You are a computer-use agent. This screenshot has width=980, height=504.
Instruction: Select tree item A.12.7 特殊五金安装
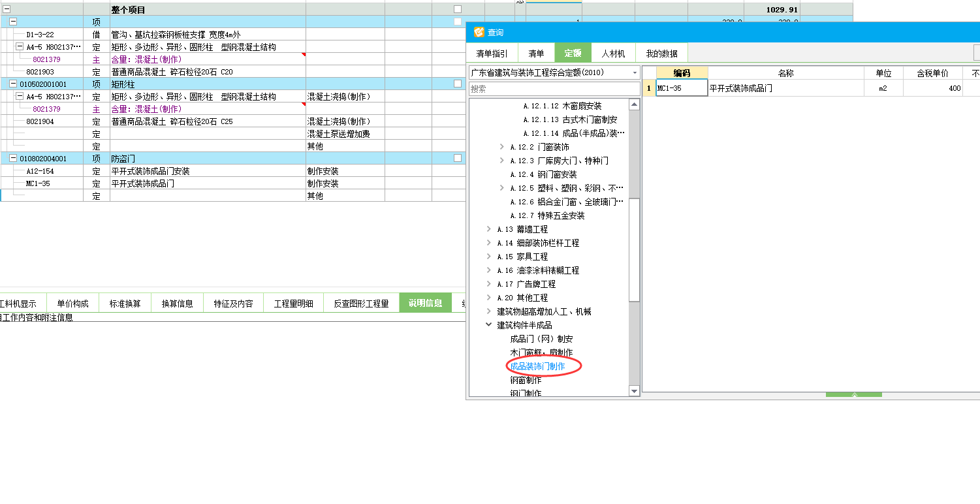pos(547,215)
